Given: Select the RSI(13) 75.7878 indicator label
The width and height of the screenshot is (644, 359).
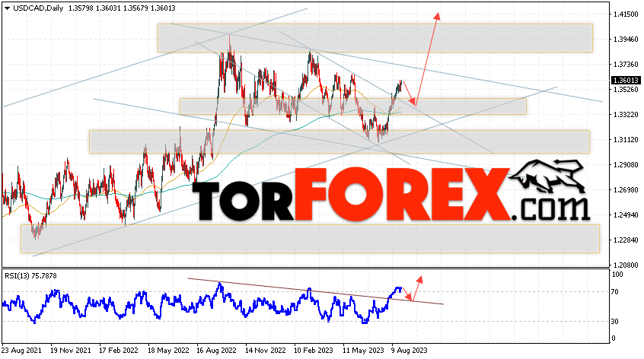Looking at the screenshot, I should [x=30, y=275].
